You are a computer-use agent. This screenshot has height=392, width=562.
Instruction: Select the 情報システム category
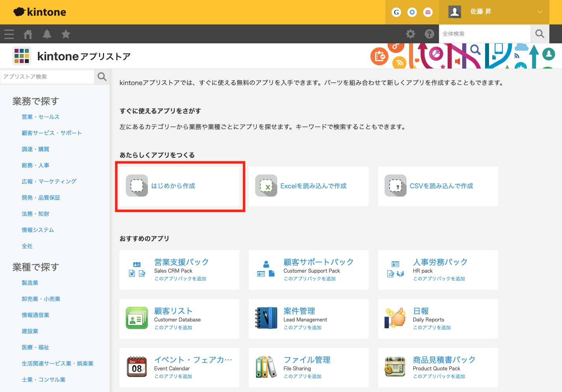(x=38, y=230)
